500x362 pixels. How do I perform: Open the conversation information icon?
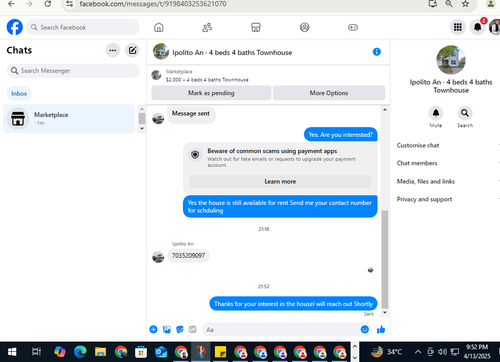(377, 52)
